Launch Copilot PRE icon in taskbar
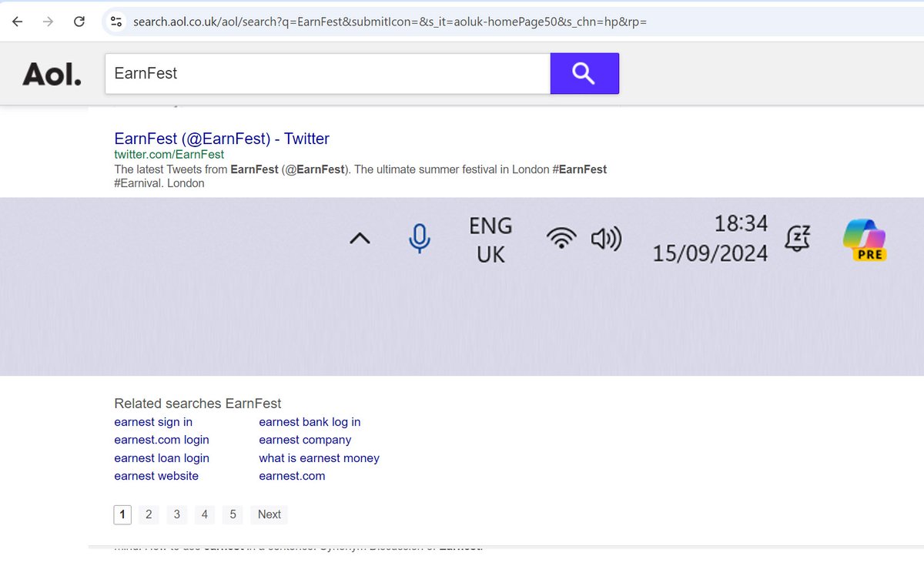924x566 pixels. (865, 239)
